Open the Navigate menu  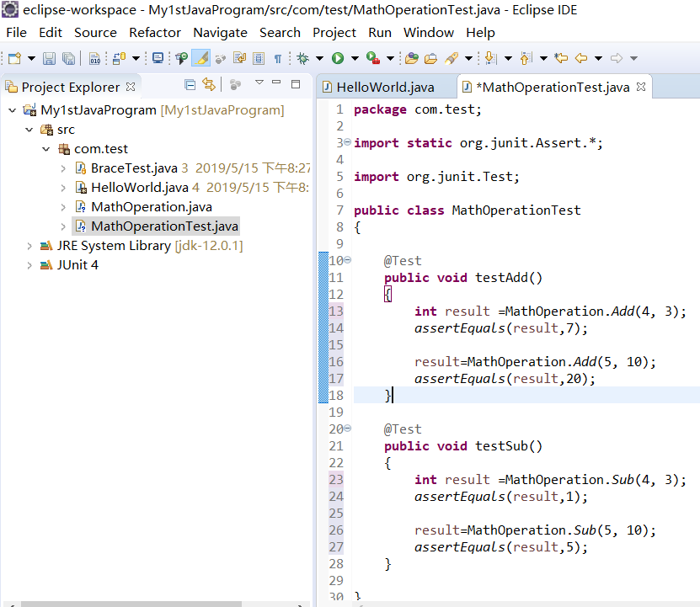coord(220,33)
